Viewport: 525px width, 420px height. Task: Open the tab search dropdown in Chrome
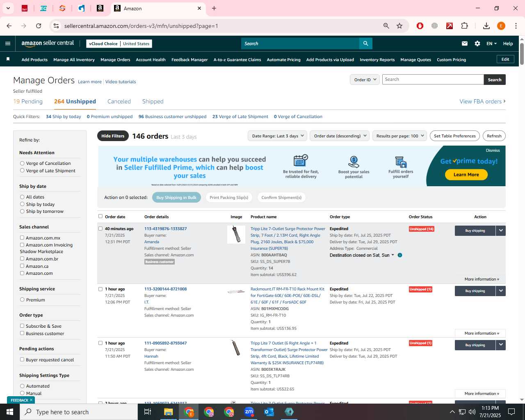point(8,8)
